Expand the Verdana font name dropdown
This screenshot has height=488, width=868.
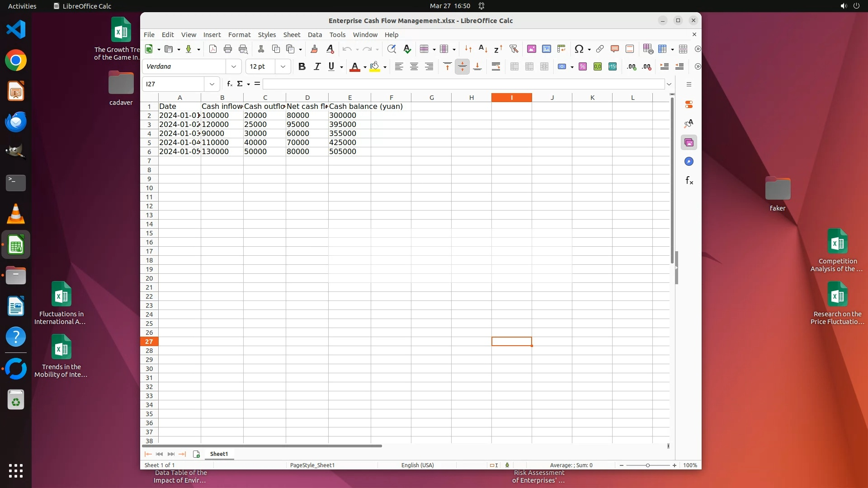point(234,66)
